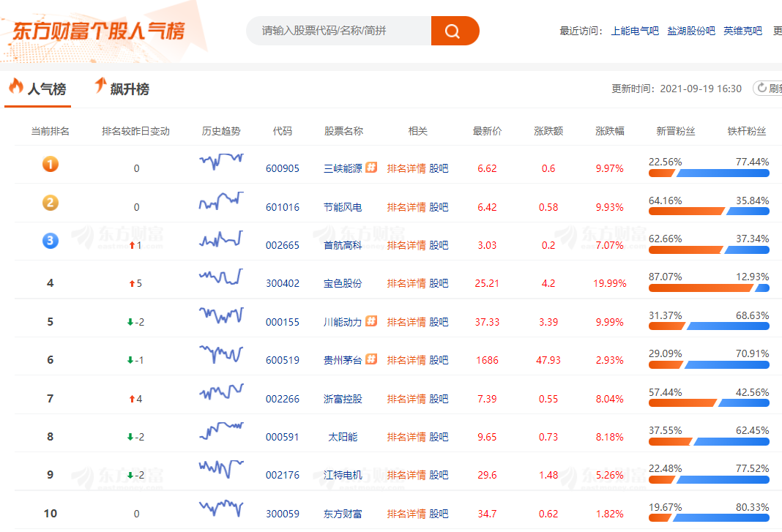Click orange tag icon next to 三峡能源

371,168
